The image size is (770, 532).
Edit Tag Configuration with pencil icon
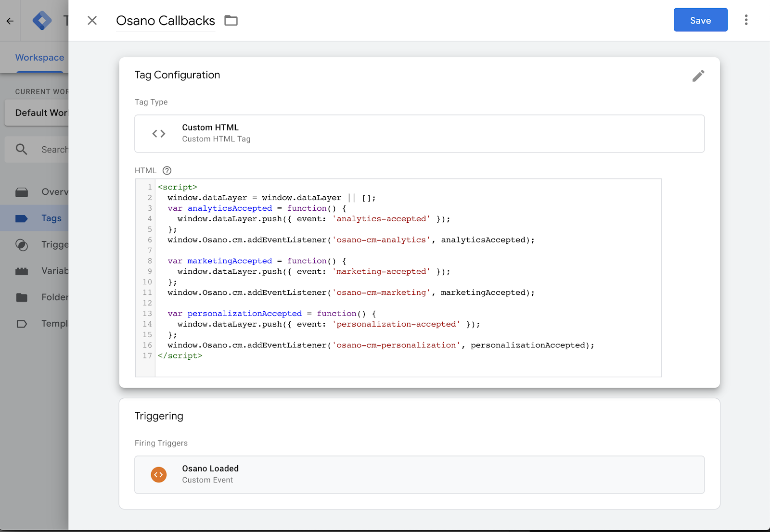click(698, 76)
